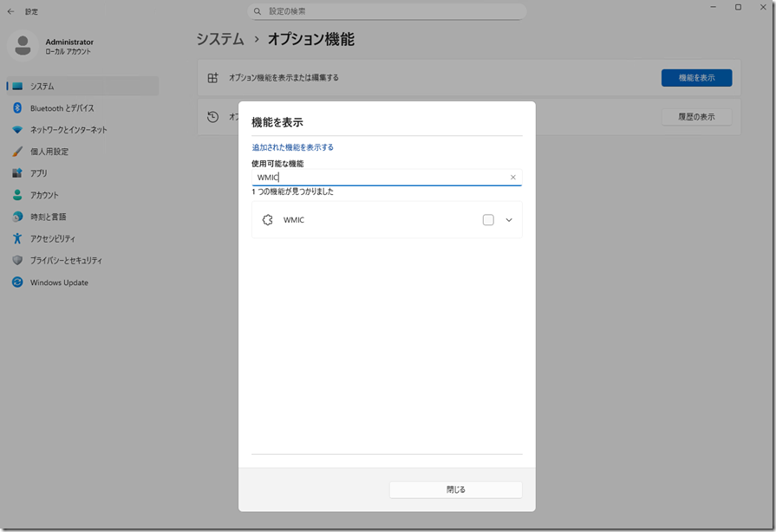Click the back arrow navigation icon
The width and height of the screenshot is (776, 532).
(10, 11)
